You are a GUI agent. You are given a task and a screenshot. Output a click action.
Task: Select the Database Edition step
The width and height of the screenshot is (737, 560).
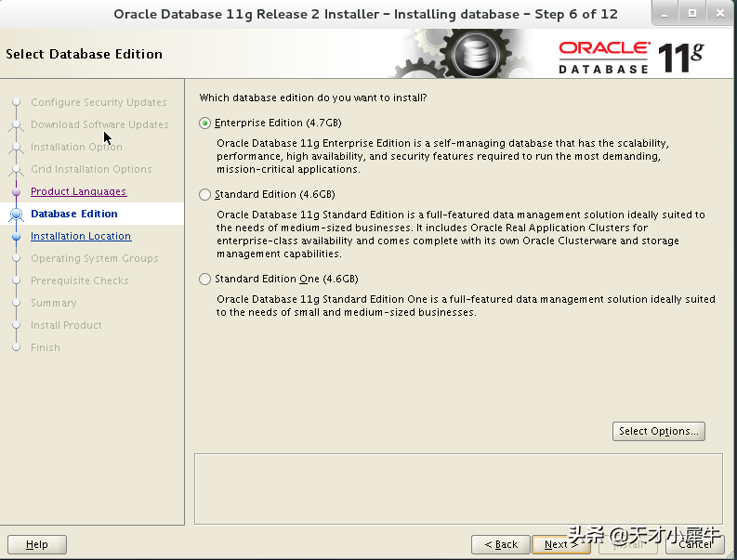click(x=74, y=214)
